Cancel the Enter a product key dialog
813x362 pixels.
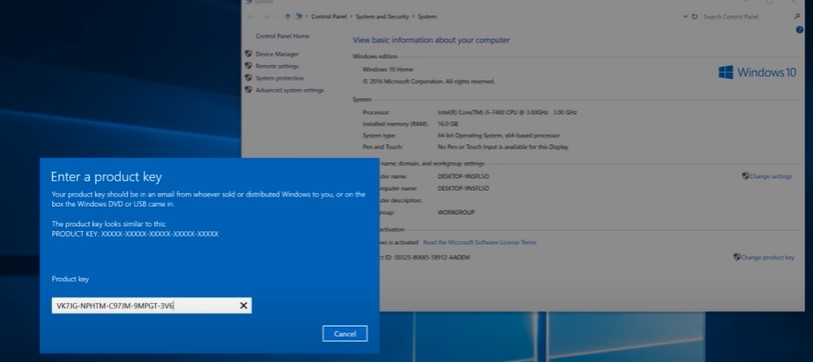pyautogui.click(x=345, y=333)
